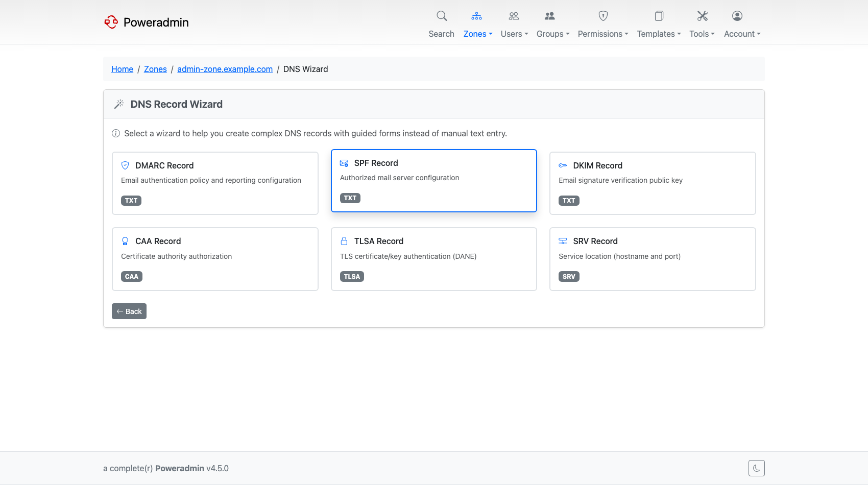868x485 pixels.
Task: Click the Zones network icon
Action: coord(476,16)
